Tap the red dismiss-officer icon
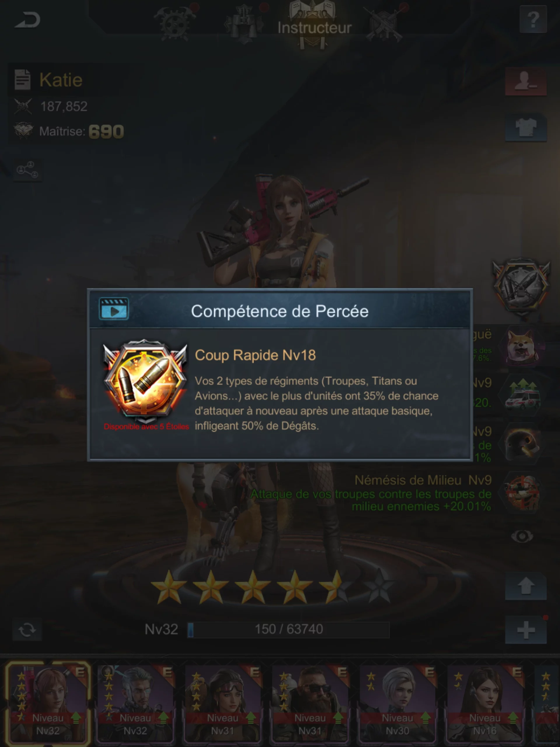This screenshot has height=747, width=560. (526, 82)
